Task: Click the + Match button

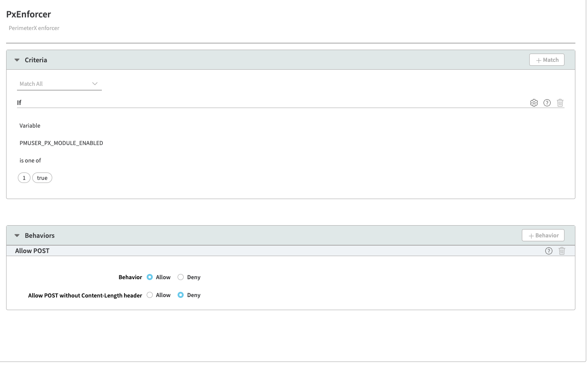Action: tap(547, 60)
